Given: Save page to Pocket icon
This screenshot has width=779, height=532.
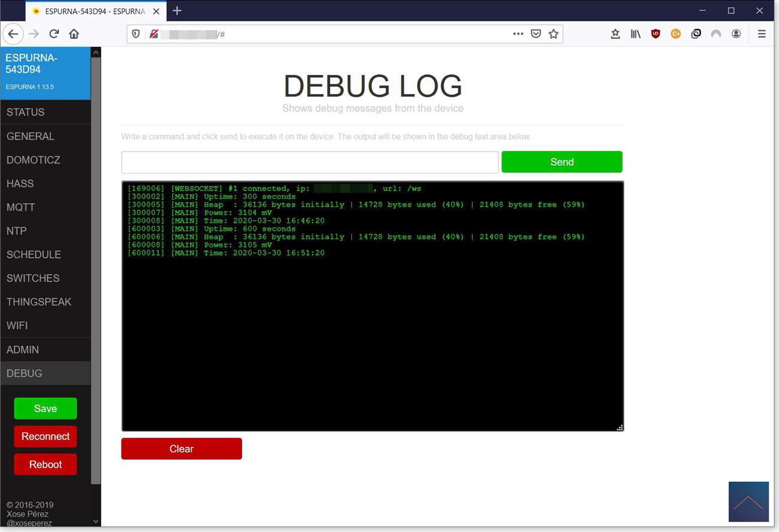Looking at the screenshot, I should [x=536, y=34].
